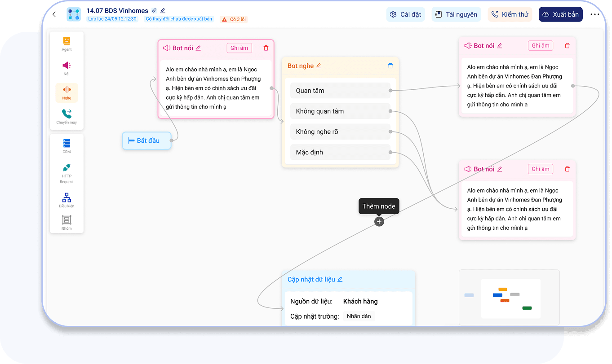Viewport: 612px width, 364px height.
Task: Open Tài nguyên resources
Action: [457, 14]
